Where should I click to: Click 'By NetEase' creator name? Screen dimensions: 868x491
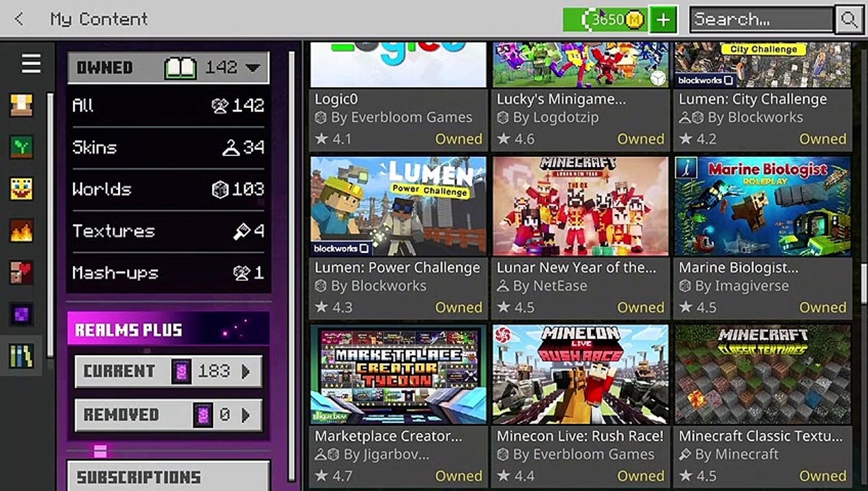pos(550,286)
